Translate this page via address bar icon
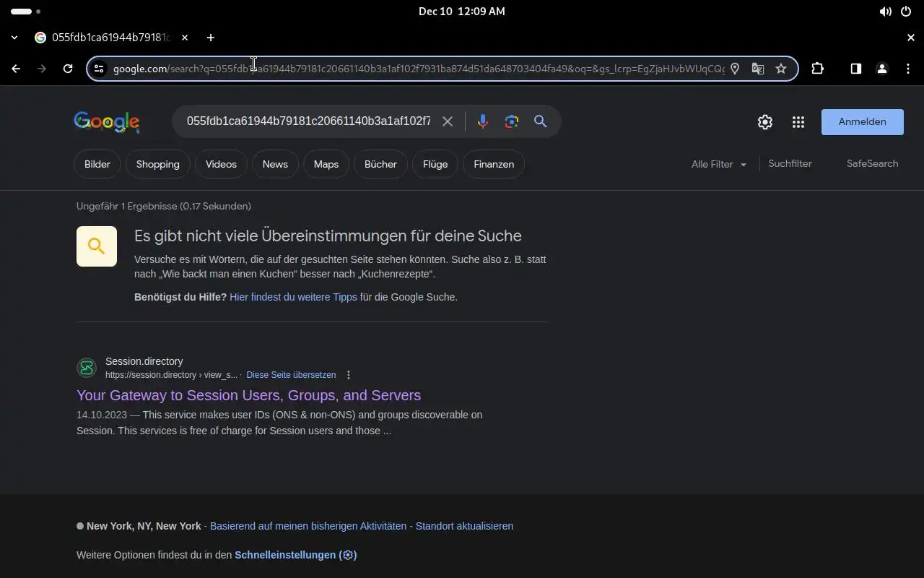The image size is (924, 578). [x=757, y=69]
